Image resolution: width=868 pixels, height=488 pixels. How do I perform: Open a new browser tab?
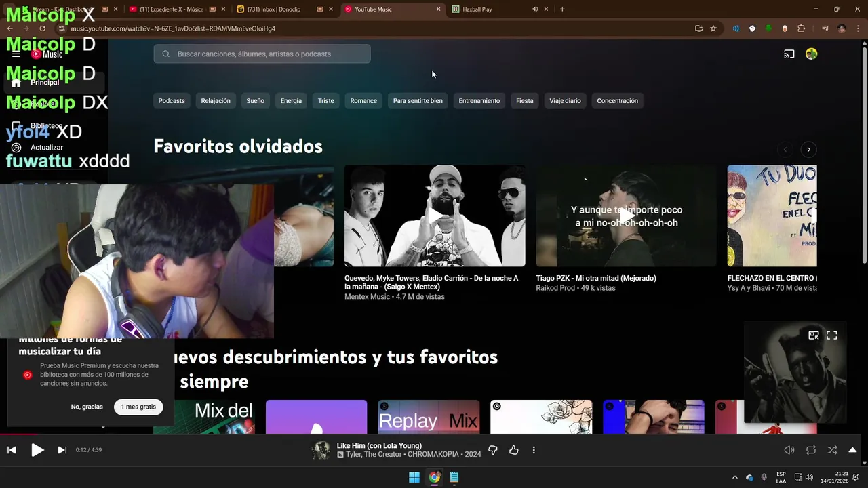[562, 9]
